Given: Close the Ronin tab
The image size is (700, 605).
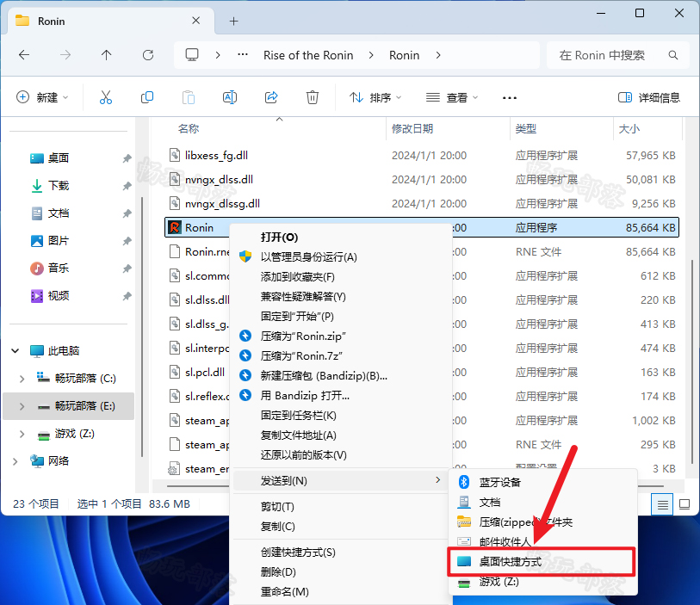Looking at the screenshot, I should tap(195, 21).
